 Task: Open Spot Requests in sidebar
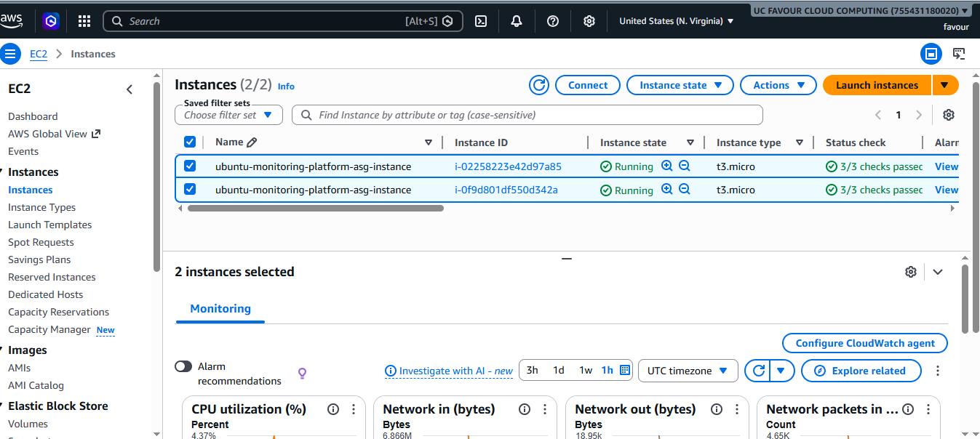[x=41, y=242]
